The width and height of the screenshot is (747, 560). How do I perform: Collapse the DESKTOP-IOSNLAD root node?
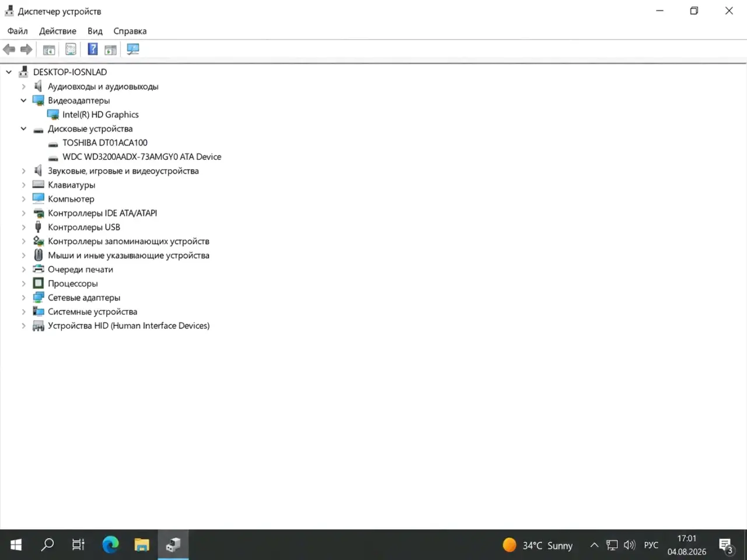tap(9, 72)
